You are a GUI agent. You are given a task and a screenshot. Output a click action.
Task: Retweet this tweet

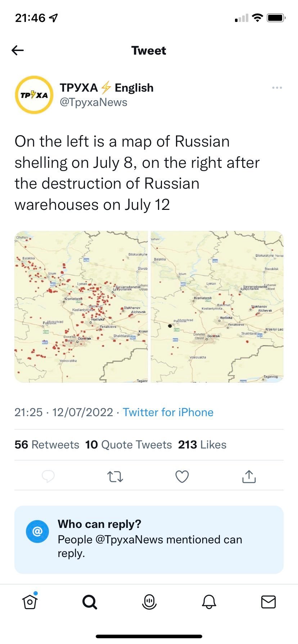click(x=115, y=477)
